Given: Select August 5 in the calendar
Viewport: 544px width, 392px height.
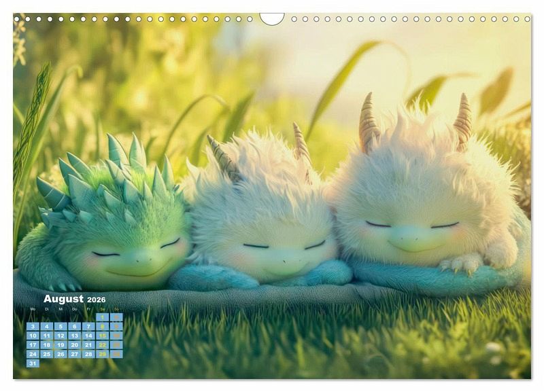Looking at the screenshot, I should click(60, 327).
